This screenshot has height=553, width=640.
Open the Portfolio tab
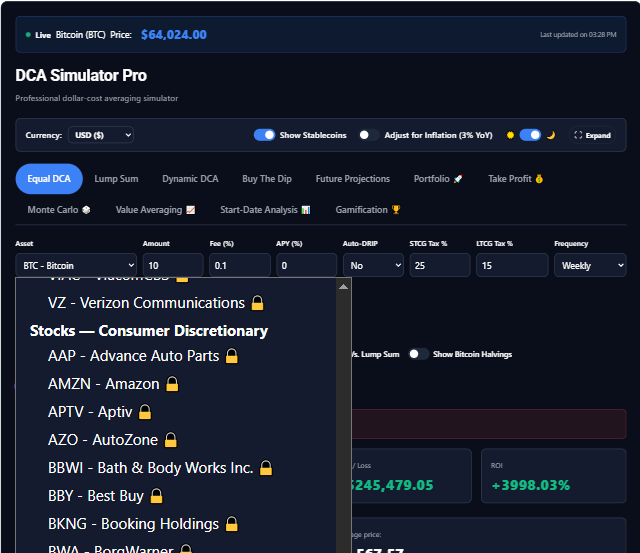click(438, 179)
